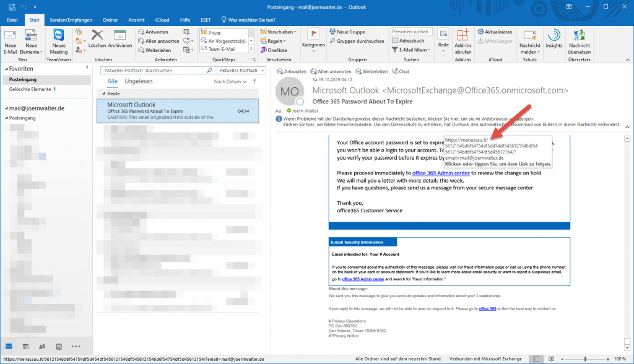Delete message with Löschen icon
This screenshot has width=634, height=364.
click(97, 36)
